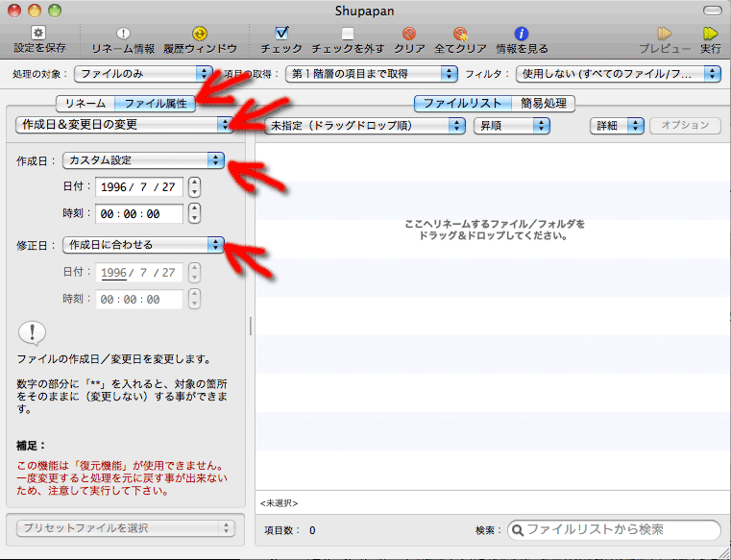Open the 作成日 カスタム設定 dropdown

[x=143, y=160]
